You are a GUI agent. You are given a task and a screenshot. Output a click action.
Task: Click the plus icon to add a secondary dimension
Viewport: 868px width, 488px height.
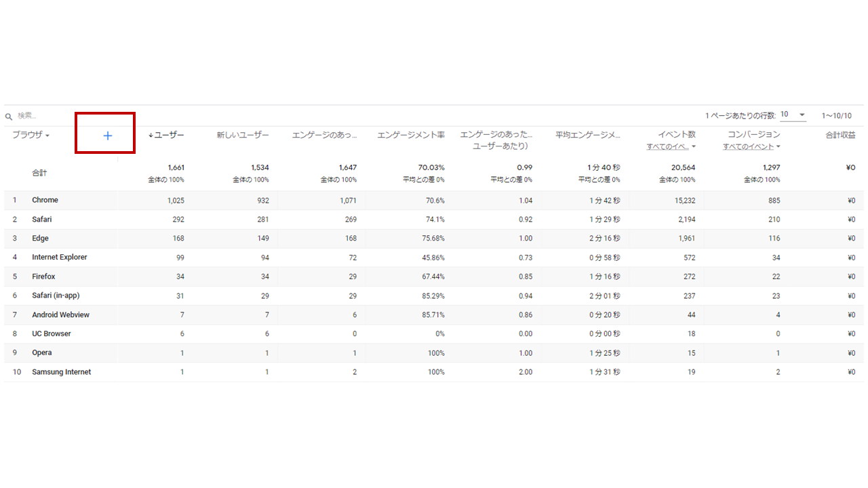[x=107, y=136]
